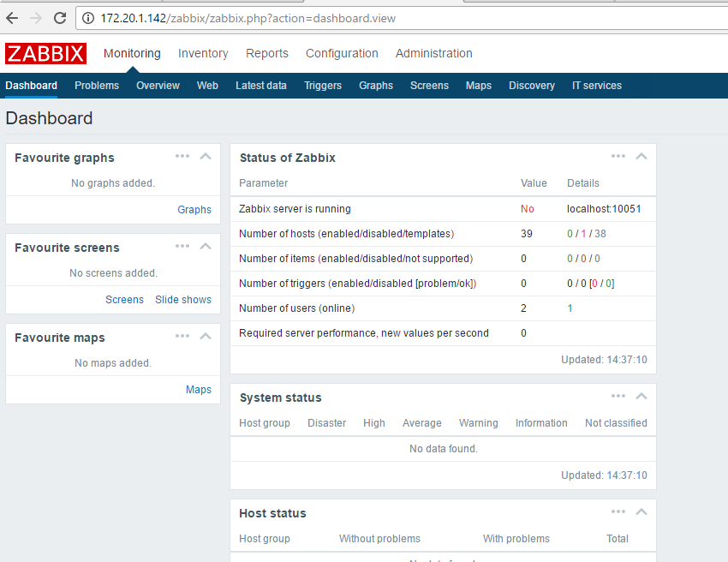The height and width of the screenshot is (562, 728).
Task: Open the Favourite screens widget menu
Action: 182,246
